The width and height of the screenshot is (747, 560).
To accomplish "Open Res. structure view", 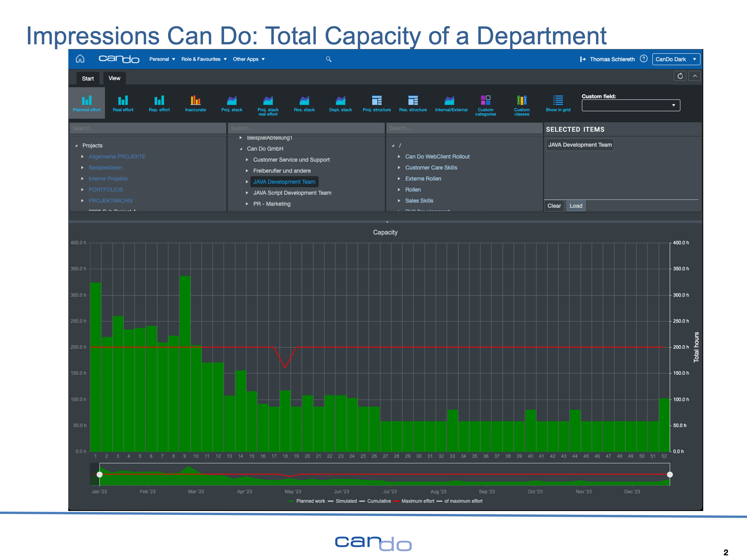I will pos(413,103).
